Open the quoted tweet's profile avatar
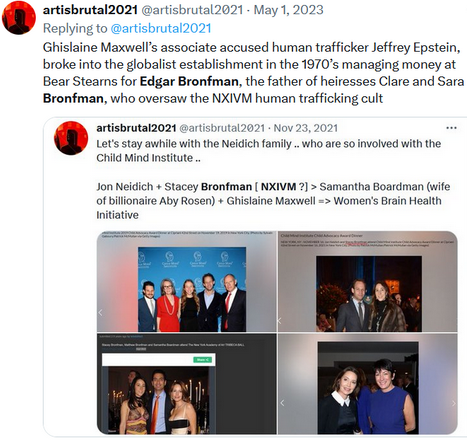Image resolution: width=467 pixels, height=441 pixels. click(71, 138)
